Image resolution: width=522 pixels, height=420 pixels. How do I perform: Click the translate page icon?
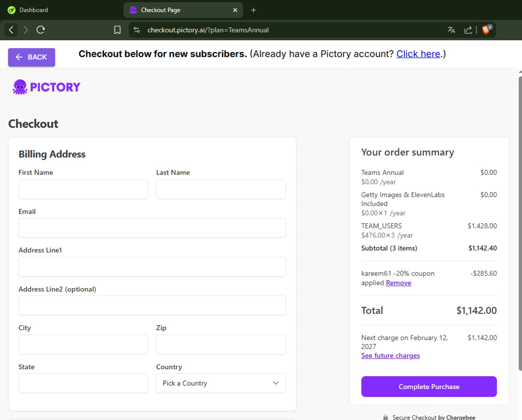tap(451, 30)
